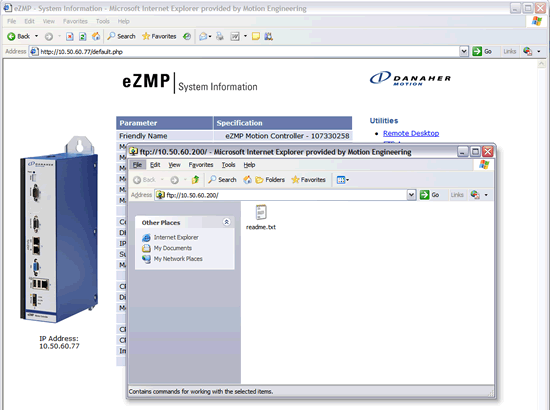Image resolution: width=550 pixels, height=410 pixels.
Task: Expand address dropdown in eZMP browser window
Action: pos(464,52)
